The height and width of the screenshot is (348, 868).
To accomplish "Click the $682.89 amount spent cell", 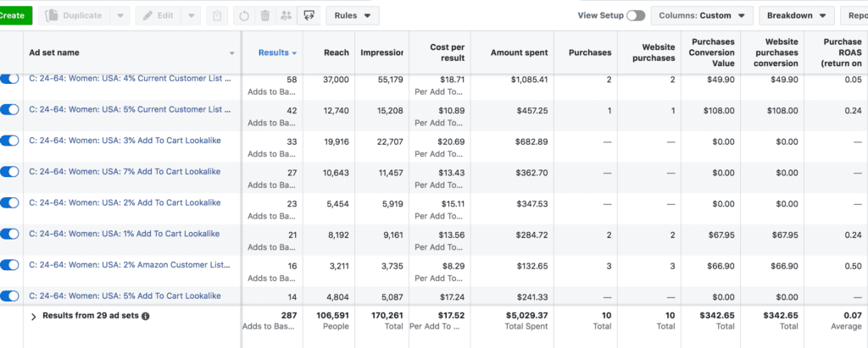I will click(x=531, y=141).
